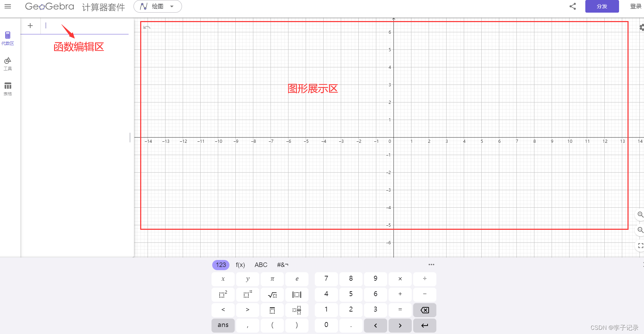644x334 pixels.
Task: Click the algebra panel resize handle
Action: click(130, 138)
